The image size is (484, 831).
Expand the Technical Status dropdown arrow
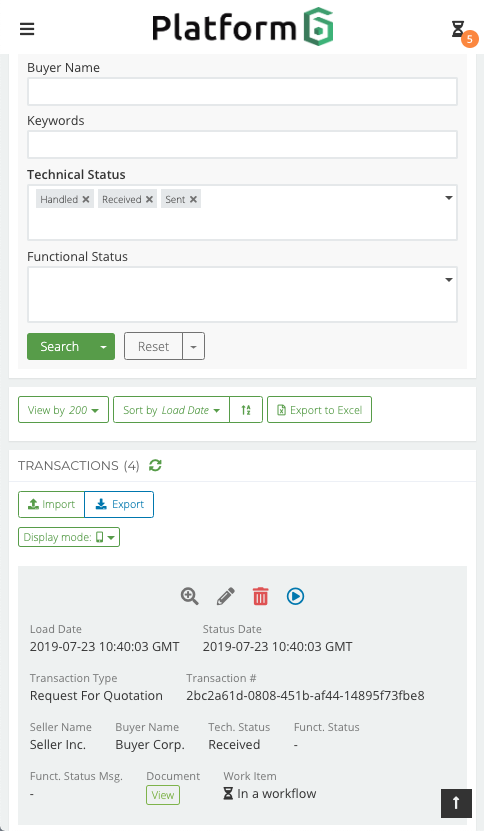448,198
